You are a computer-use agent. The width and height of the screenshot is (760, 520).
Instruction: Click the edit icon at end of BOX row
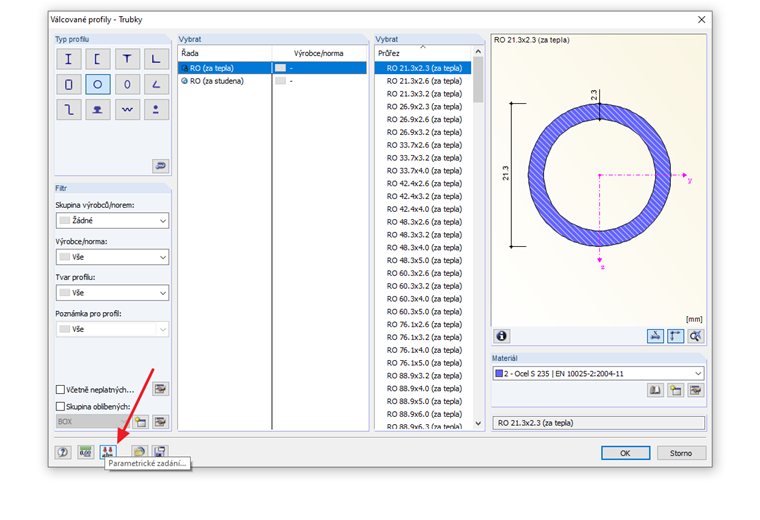(160, 422)
